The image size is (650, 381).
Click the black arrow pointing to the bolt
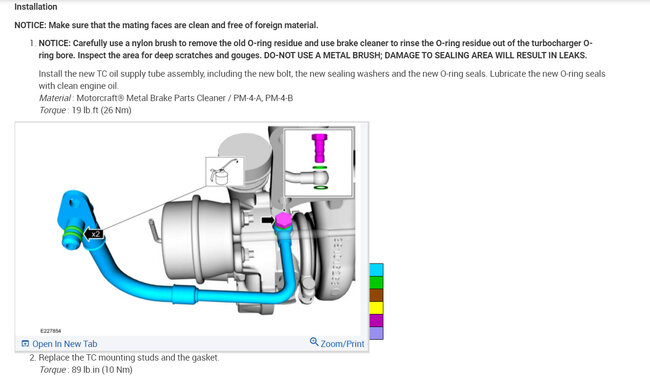point(268,220)
